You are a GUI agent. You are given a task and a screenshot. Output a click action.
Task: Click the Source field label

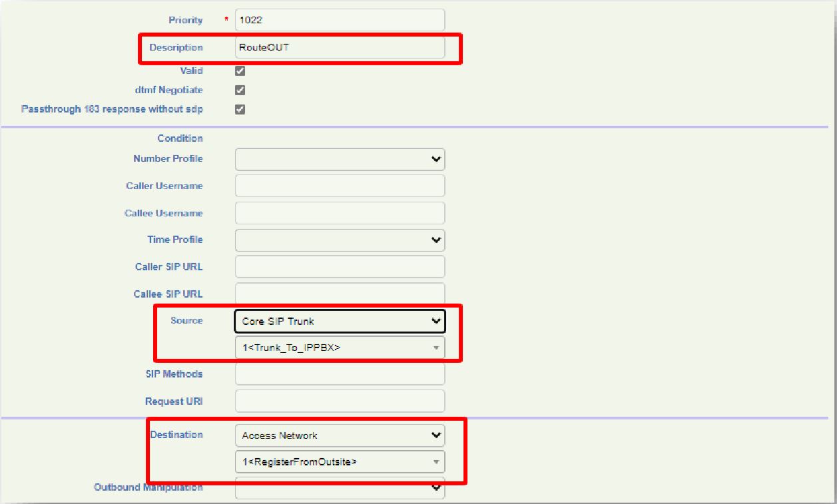tap(186, 321)
